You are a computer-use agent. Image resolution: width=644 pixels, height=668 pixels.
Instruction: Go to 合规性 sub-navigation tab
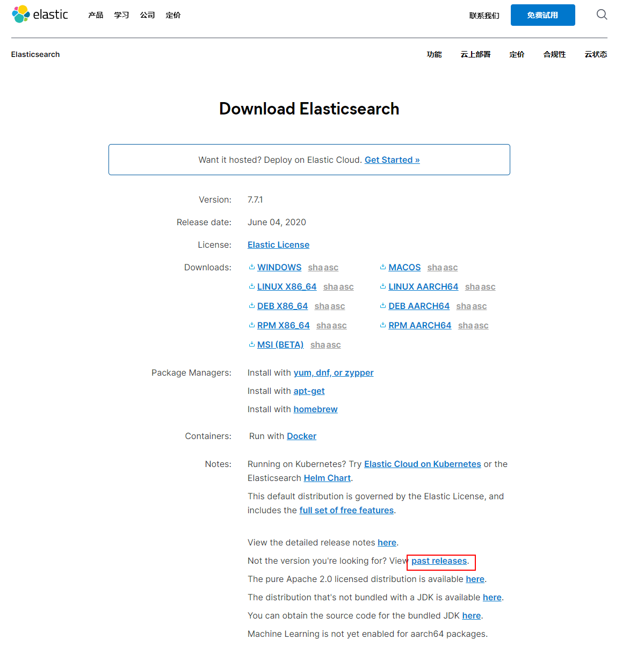[554, 54]
